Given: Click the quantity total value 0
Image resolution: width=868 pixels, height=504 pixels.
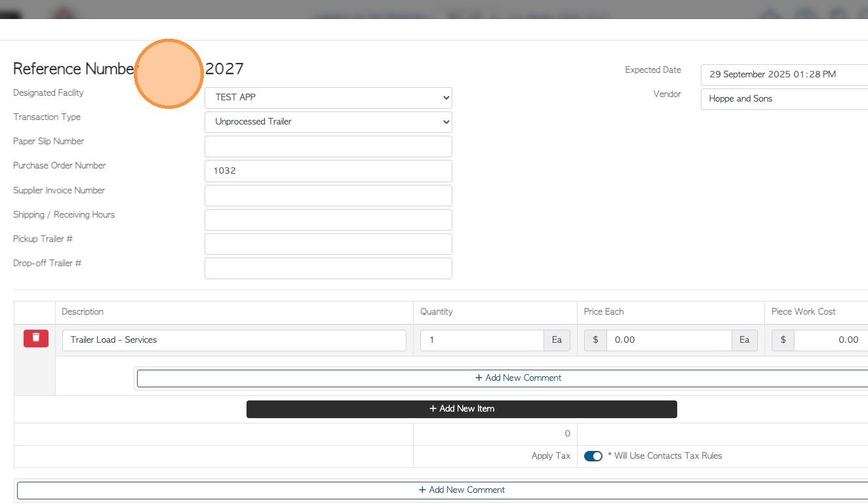Looking at the screenshot, I should pos(568,434).
